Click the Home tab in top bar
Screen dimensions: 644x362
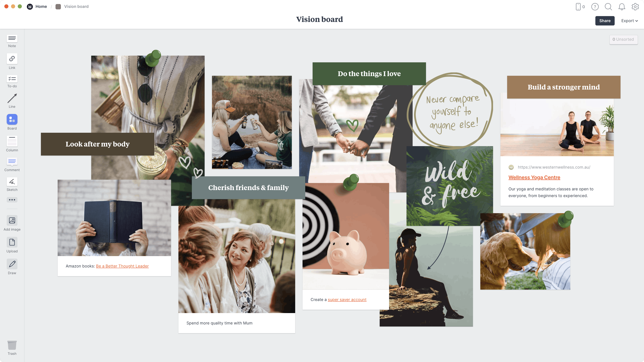(41, 6)
